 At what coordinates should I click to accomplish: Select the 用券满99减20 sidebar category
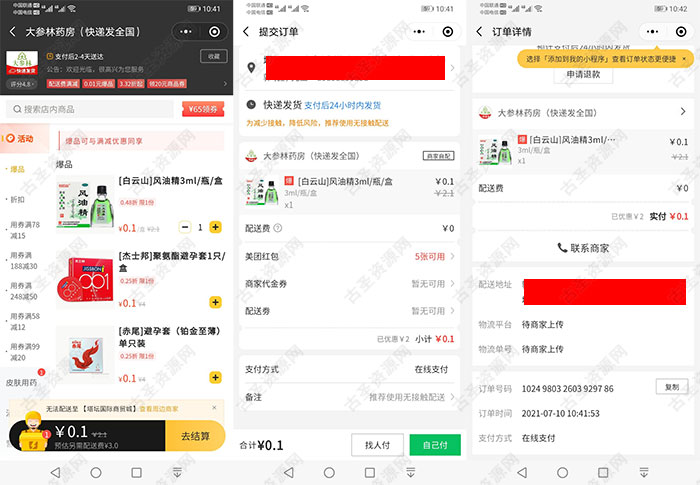(25, 352)
